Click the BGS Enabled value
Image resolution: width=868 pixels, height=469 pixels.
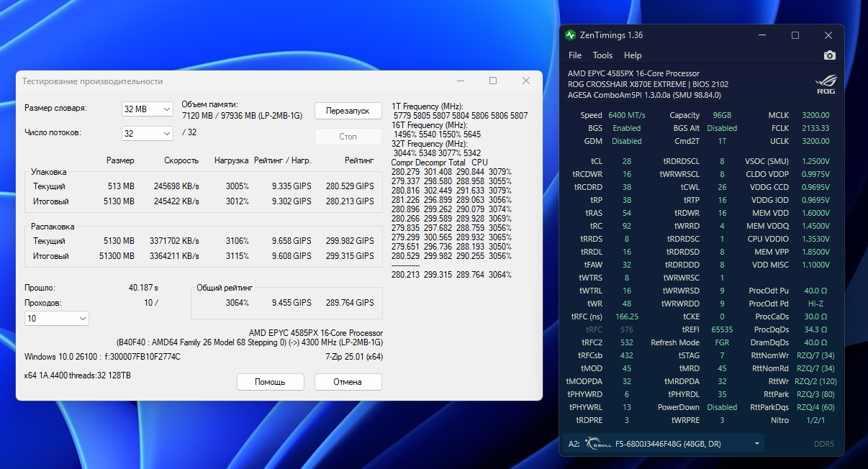point(627,128)
